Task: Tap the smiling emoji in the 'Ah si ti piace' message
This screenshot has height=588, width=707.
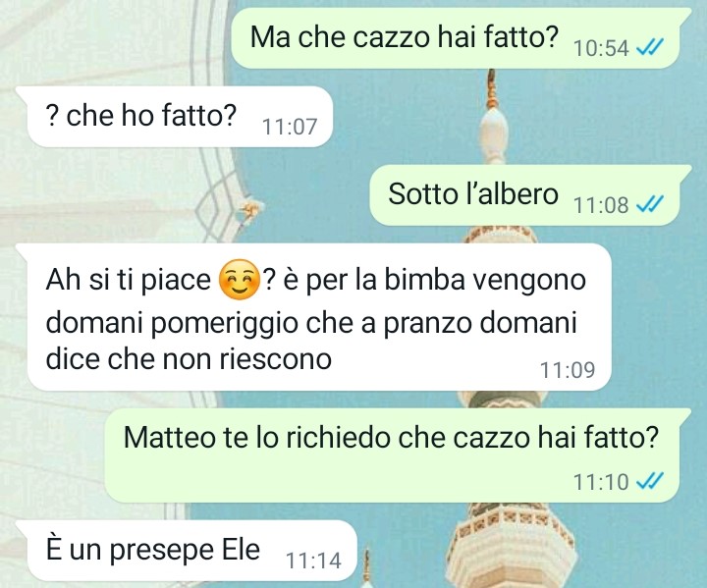Action: click(x=239, y=280)
